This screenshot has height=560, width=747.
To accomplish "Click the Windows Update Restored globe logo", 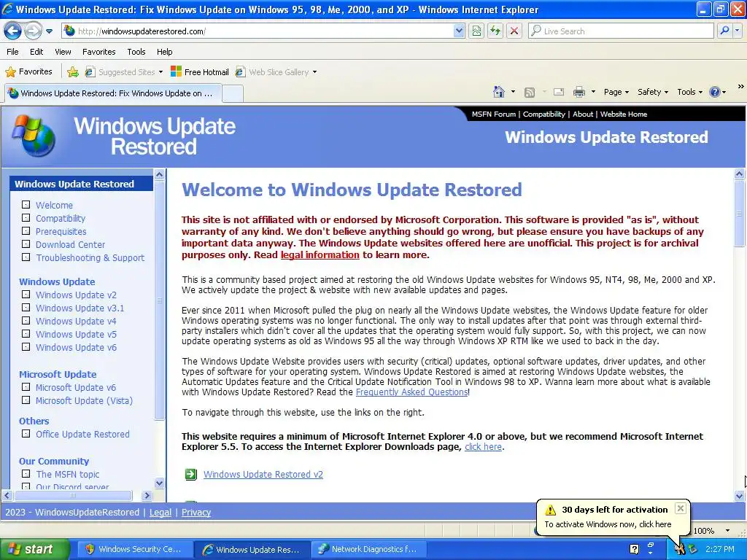I will coord(34,136).
